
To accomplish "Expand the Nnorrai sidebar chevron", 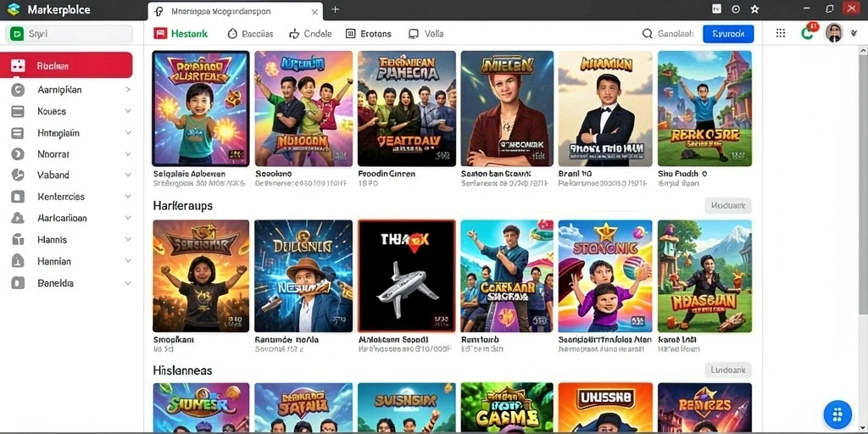I will coord(128,154).
